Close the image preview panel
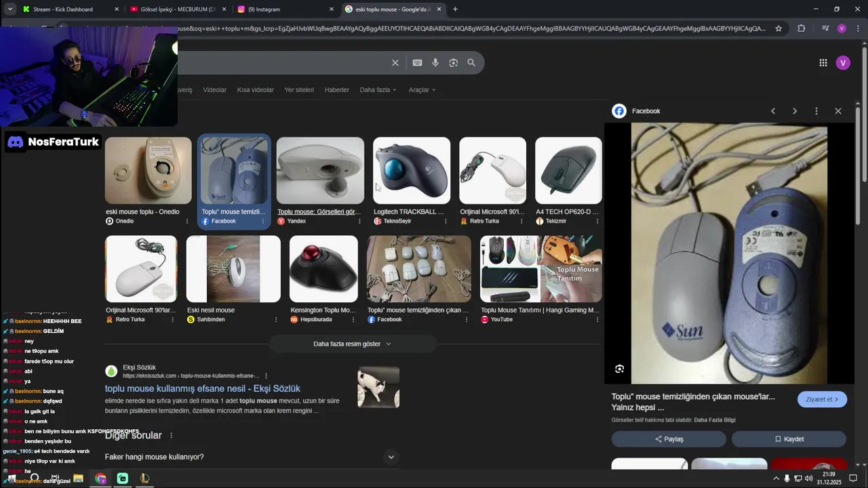The width and height of the screenshot is (868, 488). [x=838, y=111]
